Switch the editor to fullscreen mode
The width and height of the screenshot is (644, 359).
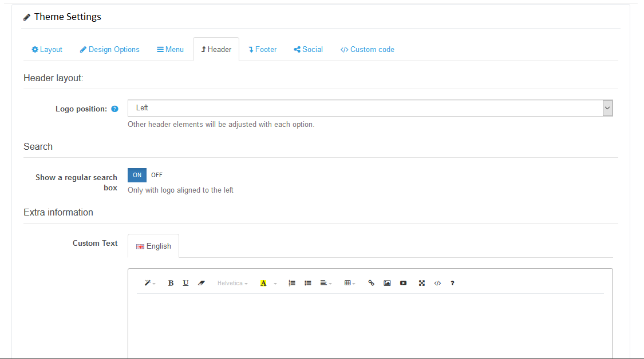(x=422, y=283)
